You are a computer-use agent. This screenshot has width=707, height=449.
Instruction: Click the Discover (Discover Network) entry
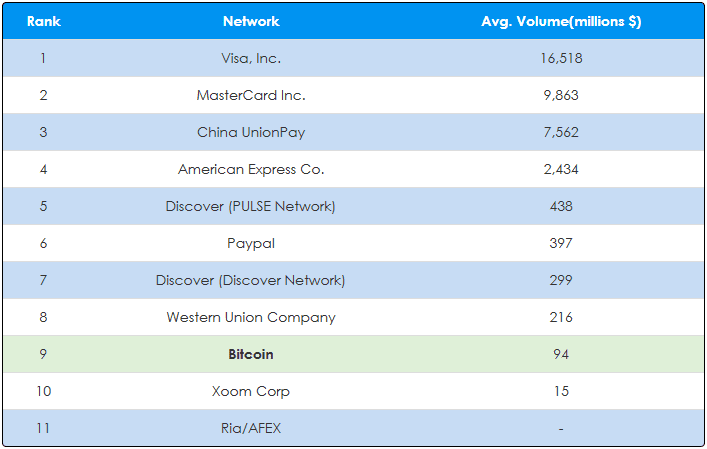[x=251, y=280]
